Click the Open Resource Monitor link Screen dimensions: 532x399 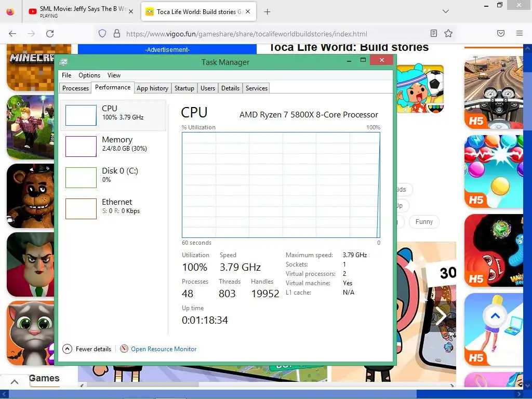tap(164, 349)
